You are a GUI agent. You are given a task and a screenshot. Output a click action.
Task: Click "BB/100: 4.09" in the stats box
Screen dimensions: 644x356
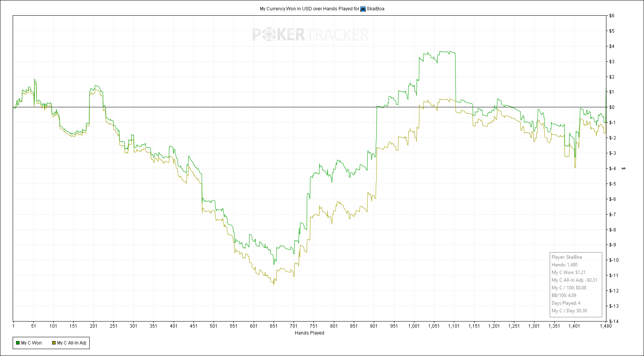(x=564, y=295)
